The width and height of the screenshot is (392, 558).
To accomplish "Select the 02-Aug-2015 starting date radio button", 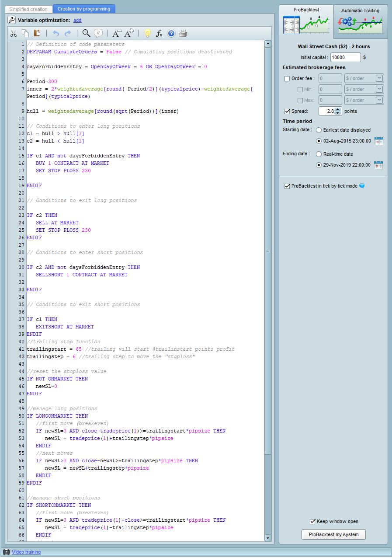I will (319, 141).
